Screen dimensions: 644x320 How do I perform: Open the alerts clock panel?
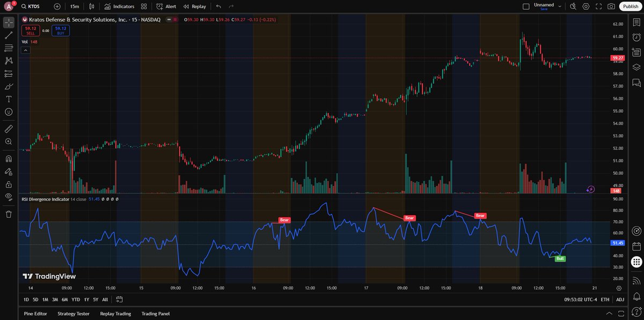[636, 37]
